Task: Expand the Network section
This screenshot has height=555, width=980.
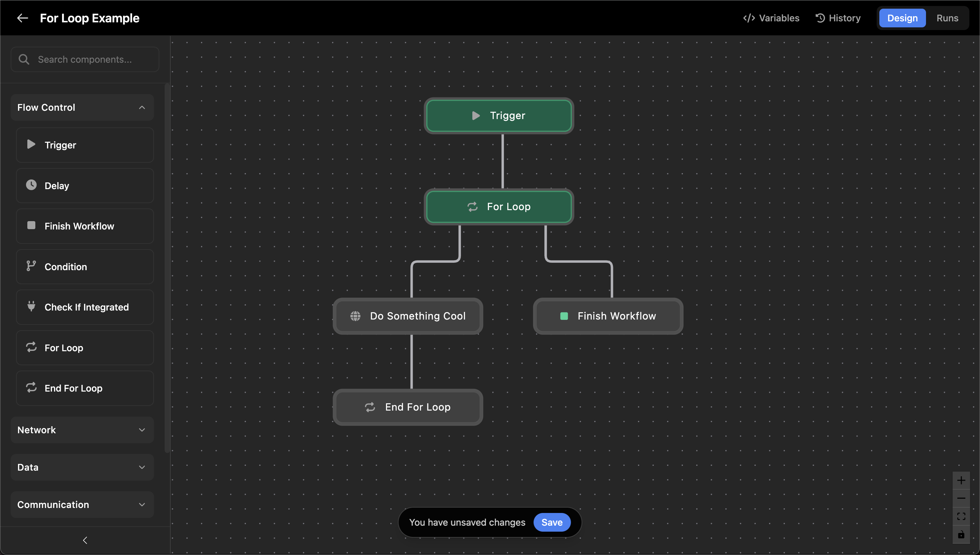Action: 82,430
